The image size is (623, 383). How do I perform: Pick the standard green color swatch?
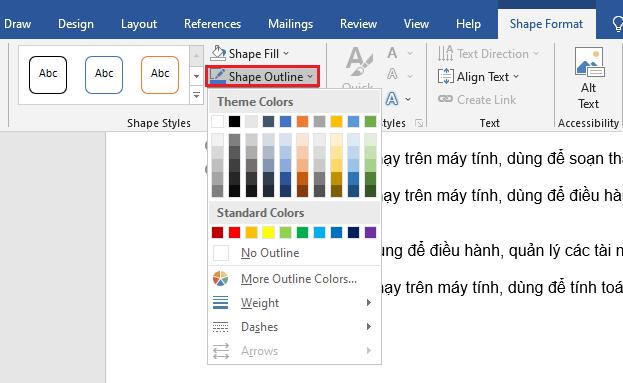pyautogui.click(x=302, y=232)
